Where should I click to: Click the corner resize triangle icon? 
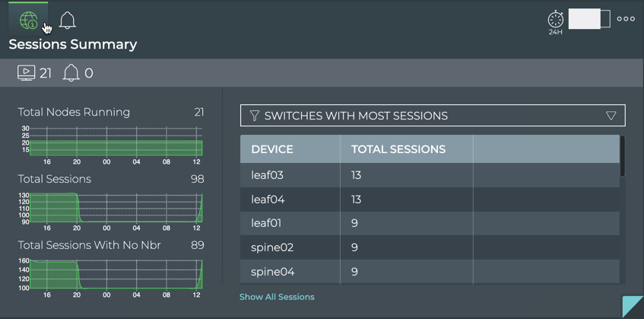click(x=634, y=307)
